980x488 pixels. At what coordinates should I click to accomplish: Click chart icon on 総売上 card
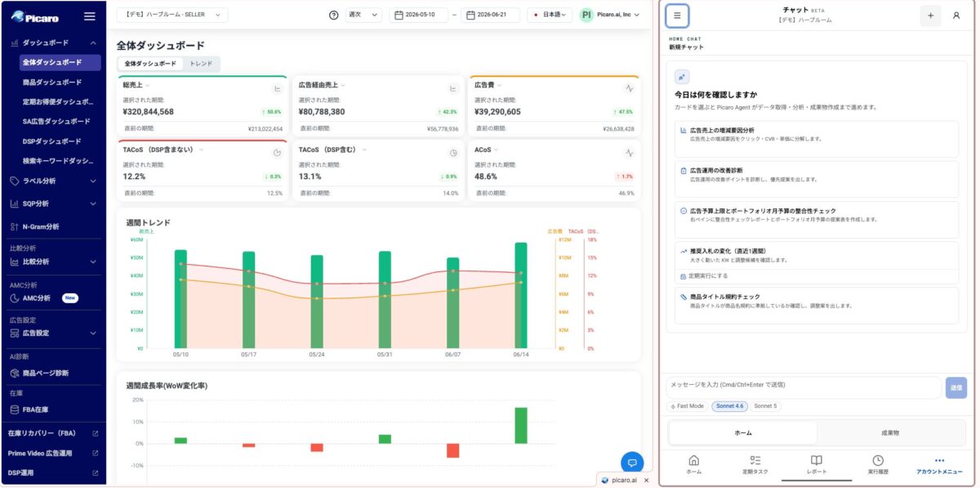(x=278, y=87)
